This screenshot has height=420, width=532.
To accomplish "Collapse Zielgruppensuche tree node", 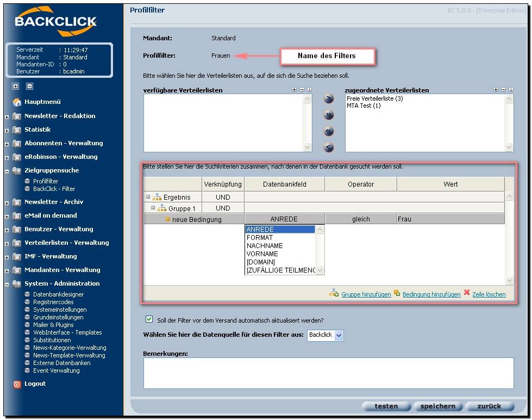I will (x=7, y=171).
